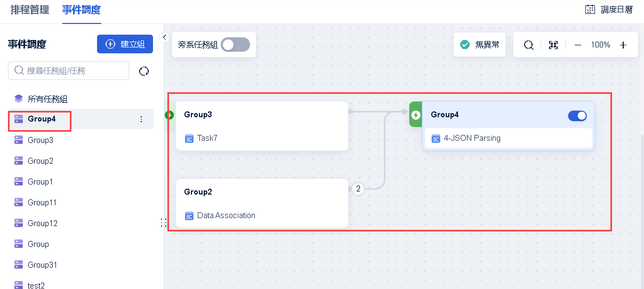Zoom in with the plus icon
This screenshot has height=289, width=644.
coord(623,45)
